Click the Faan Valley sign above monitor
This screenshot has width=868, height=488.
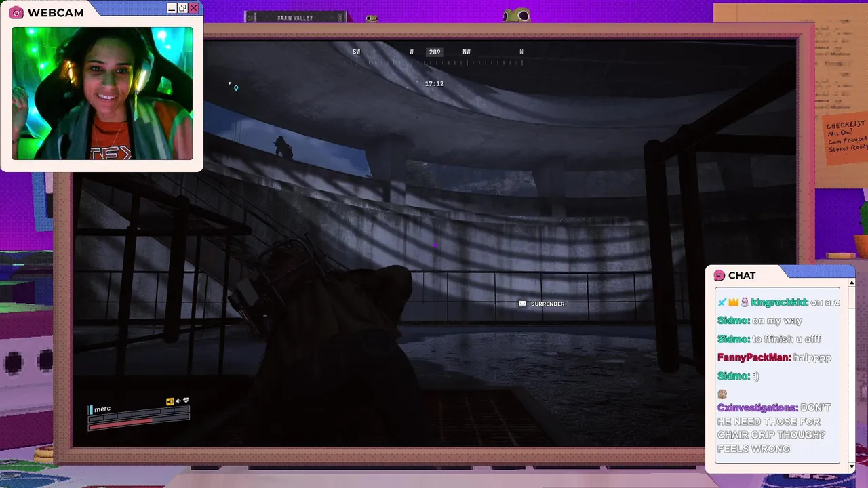pyautogui.click(x=296, y=18)
